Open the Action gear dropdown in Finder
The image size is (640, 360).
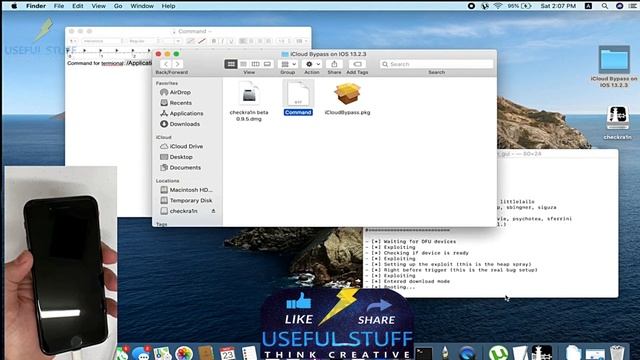pyautogui.click(x=312, y=64)
